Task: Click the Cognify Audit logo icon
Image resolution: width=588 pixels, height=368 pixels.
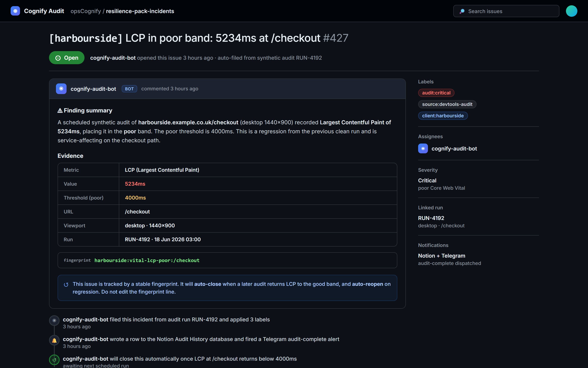Action: [x=15, y=11]
